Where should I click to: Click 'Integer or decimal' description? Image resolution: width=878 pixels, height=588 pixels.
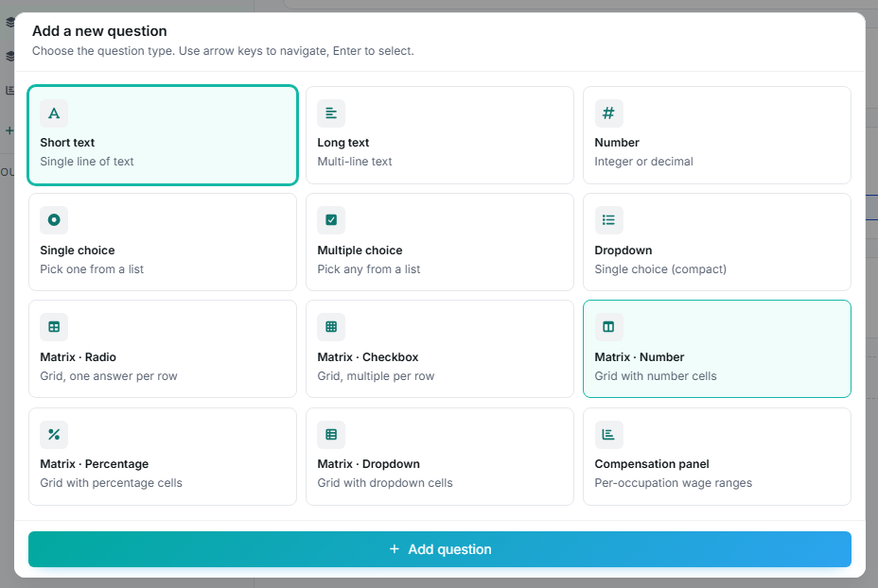click(x=643, y=161)
